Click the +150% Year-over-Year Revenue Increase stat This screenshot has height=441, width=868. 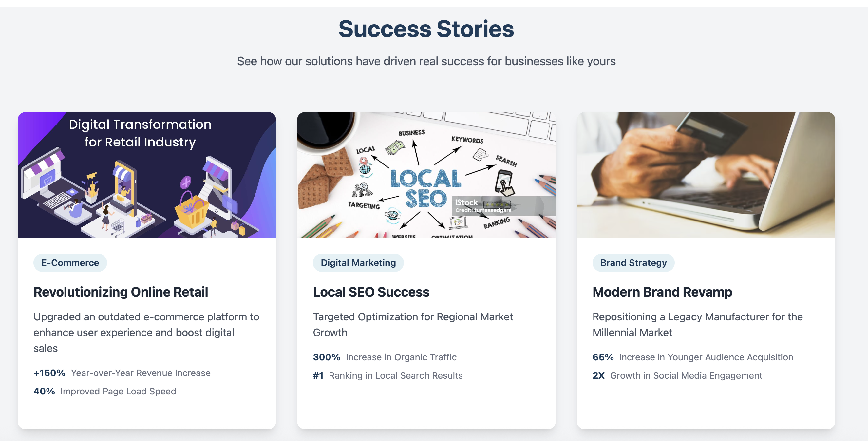pos(122,373)
